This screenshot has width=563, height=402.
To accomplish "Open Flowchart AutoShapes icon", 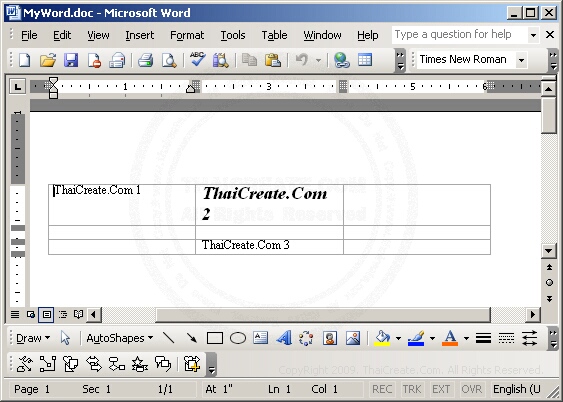I will tap(117, 364).
